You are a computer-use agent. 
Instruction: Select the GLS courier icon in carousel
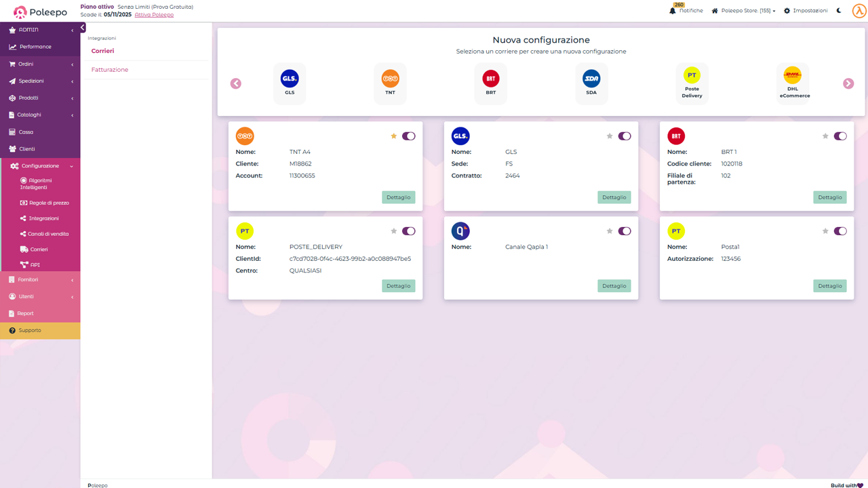click(290, 83)
